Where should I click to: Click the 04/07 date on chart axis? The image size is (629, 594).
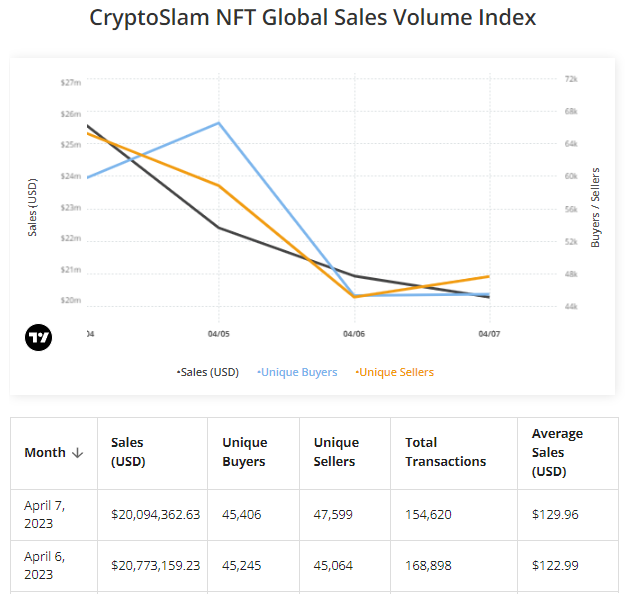tap(488, 333)
